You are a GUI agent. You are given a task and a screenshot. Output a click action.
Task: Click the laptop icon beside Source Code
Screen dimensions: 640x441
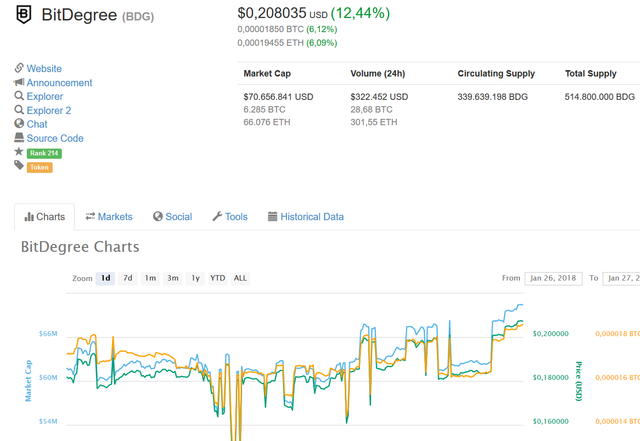point(19,137)
